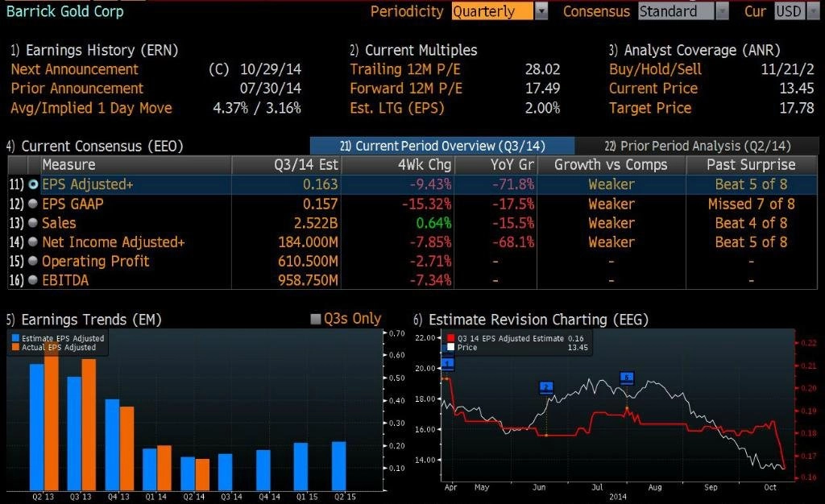Screen dimensions: 825x504
Task: Click the arrow next to Quarterly periodicity
Action: tap(541, 11)
